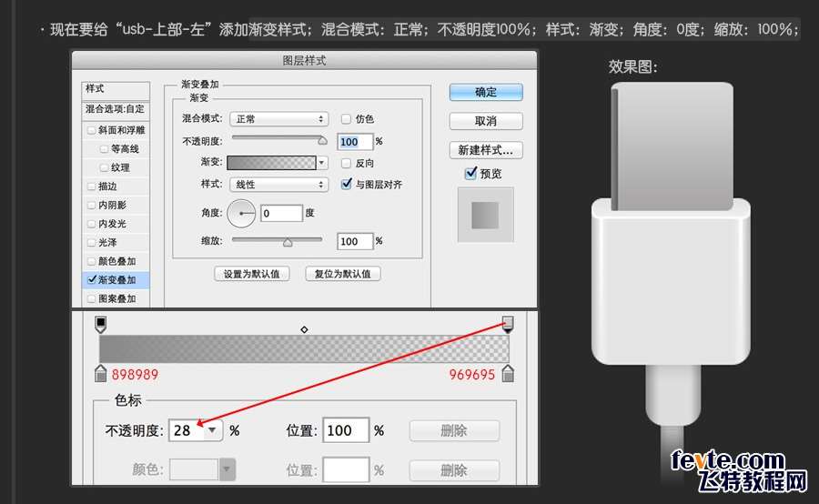
Task: Open gradient picker arrow next to gradient preview
Action: [x=322, y=163]
